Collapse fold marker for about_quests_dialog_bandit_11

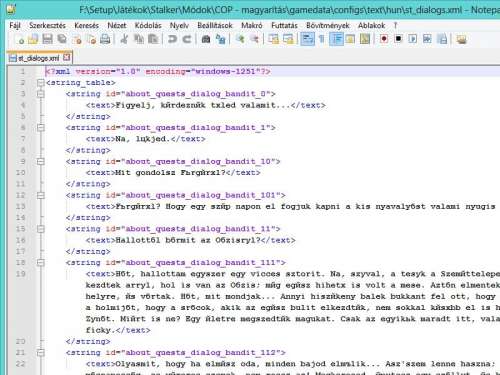click(x=41, y=229)
